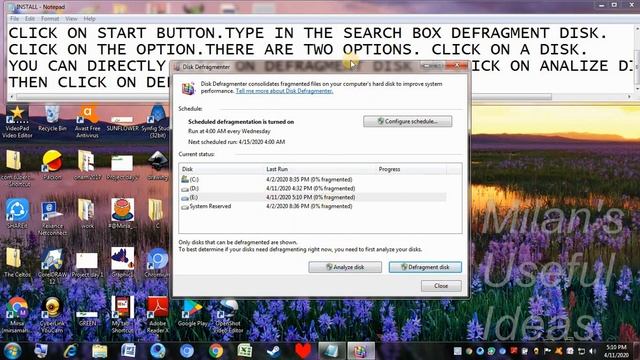The height and width of the screenshot is (360, 640).
Task: Open the work folder on the desktop
Action: pos(87,213)
